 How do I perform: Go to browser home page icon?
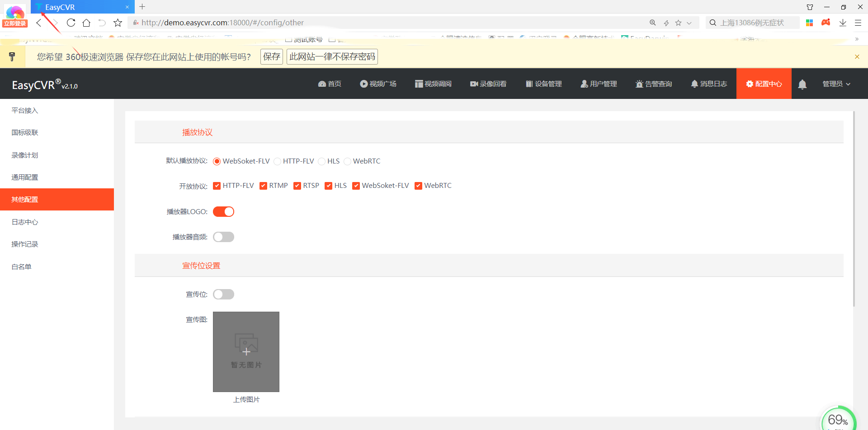point(86,23)
